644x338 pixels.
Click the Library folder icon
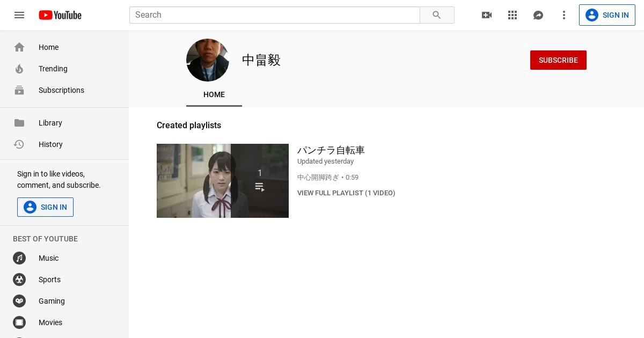coord(19,123)
